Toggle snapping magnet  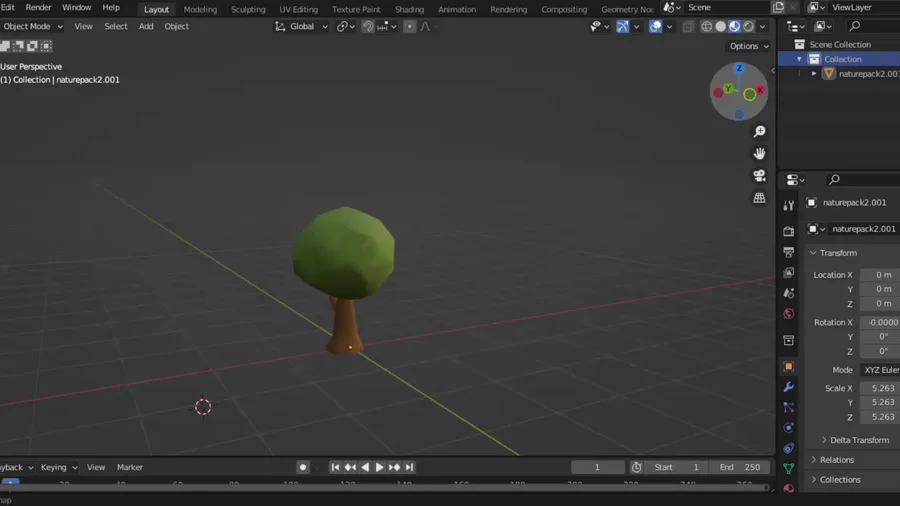point(368,26)
